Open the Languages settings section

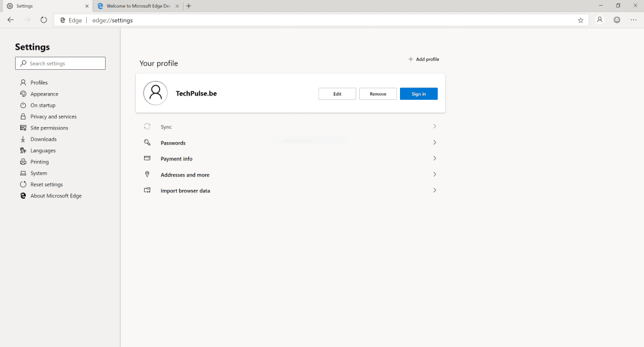[43, 151]
